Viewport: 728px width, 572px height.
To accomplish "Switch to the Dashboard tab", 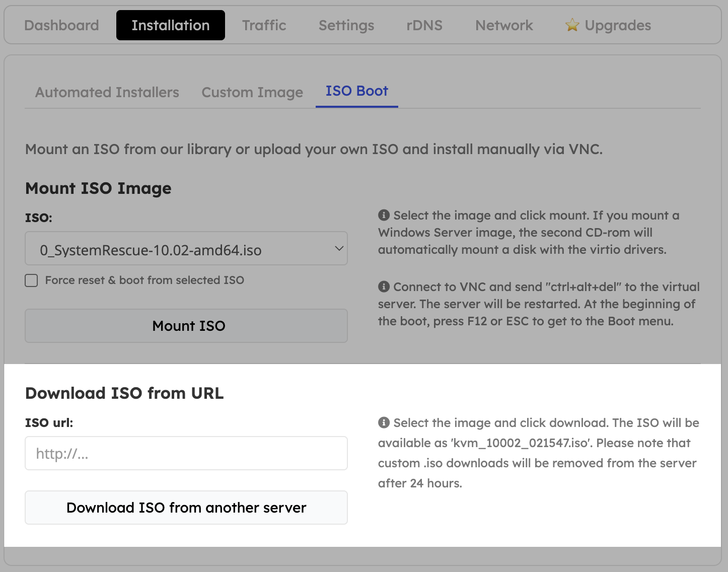I will (61, 25).
